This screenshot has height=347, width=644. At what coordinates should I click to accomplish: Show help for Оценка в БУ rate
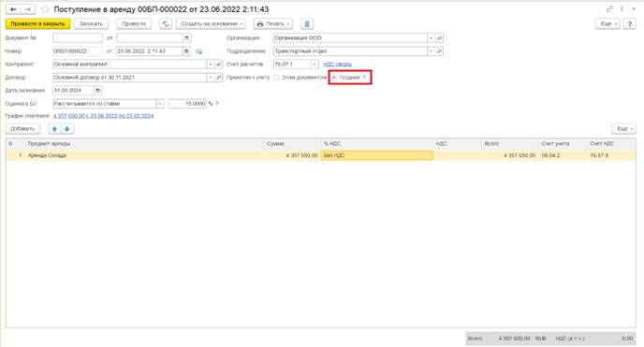pos(217,104)
